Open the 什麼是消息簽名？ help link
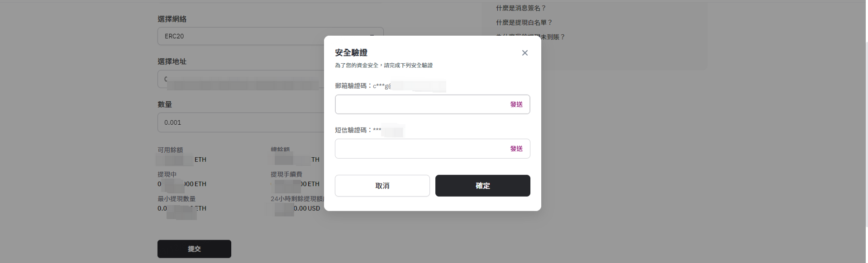 [521, 8]
